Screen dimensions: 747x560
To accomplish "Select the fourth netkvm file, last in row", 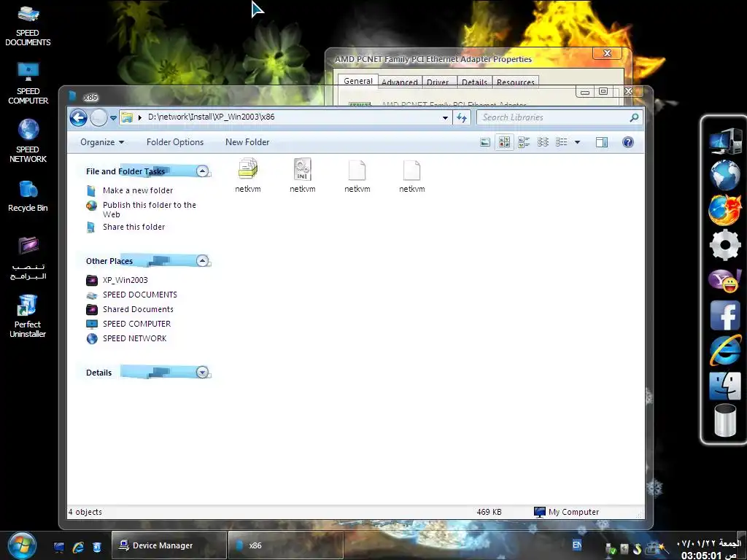I will [x=412, y=175].
